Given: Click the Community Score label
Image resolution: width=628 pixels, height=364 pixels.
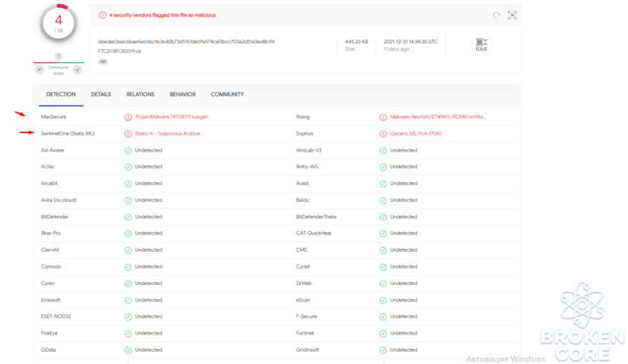Looking at the screenshot, I should [58, 71].
